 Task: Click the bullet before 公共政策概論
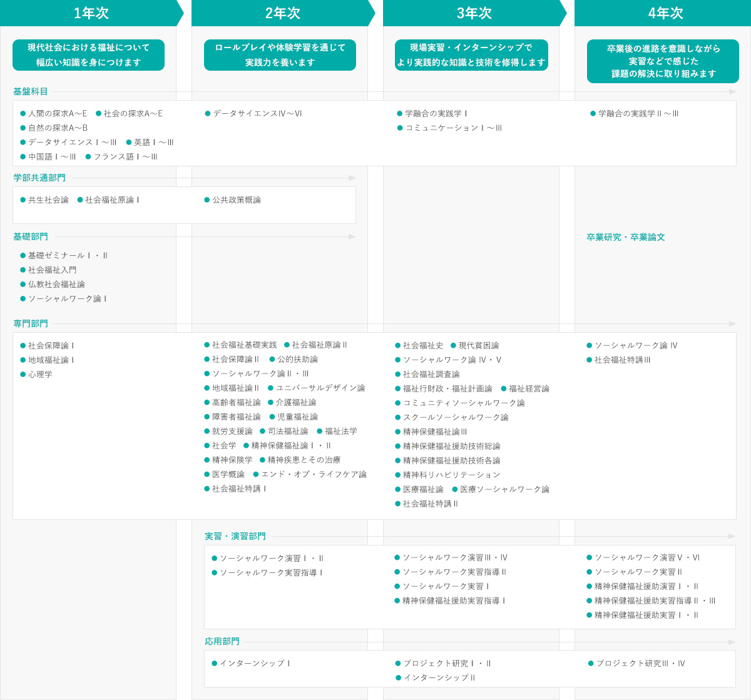point(207,200)
